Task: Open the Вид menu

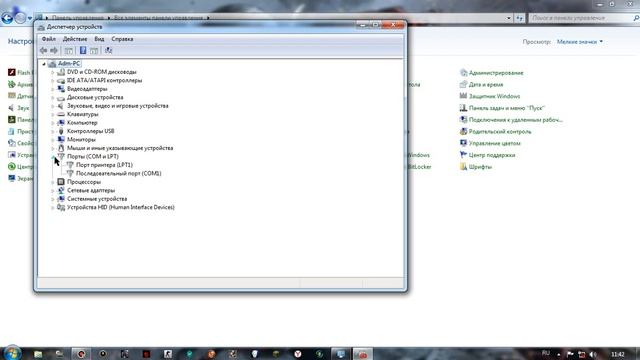Action: pos(99,39)
